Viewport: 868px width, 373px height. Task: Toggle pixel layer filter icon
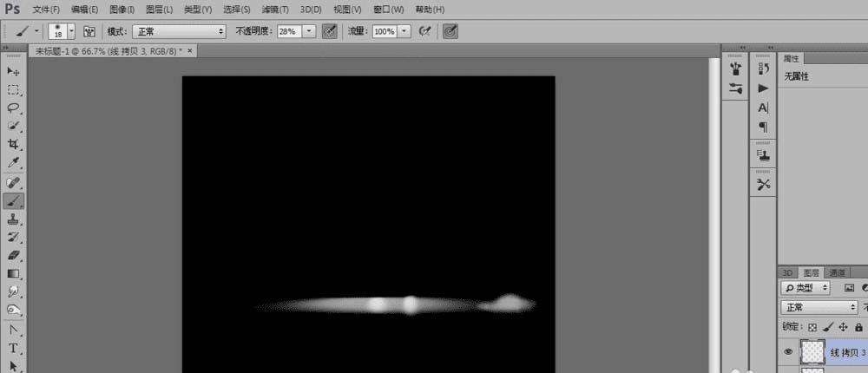(x=849, y=288)
